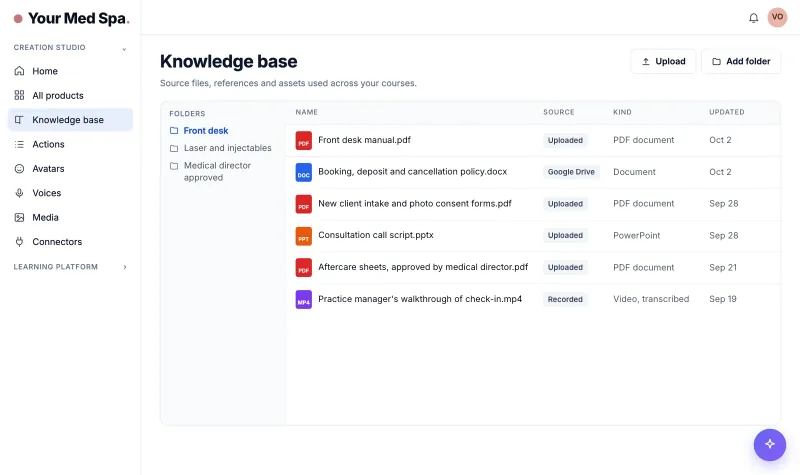This screenshot has width=800, height=475.
Task: Click the Your Med Spa logo
Action: (x=71, y=18)
